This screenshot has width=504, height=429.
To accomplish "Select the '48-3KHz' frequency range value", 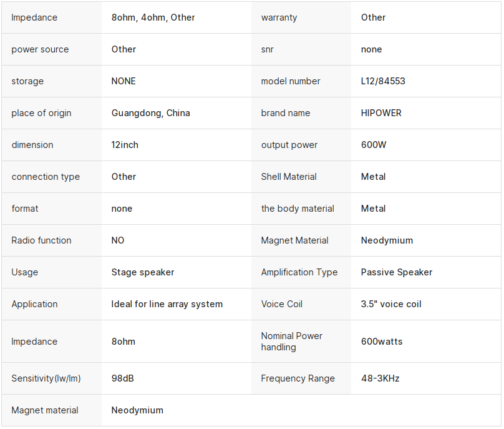I will tap(380, 378).
